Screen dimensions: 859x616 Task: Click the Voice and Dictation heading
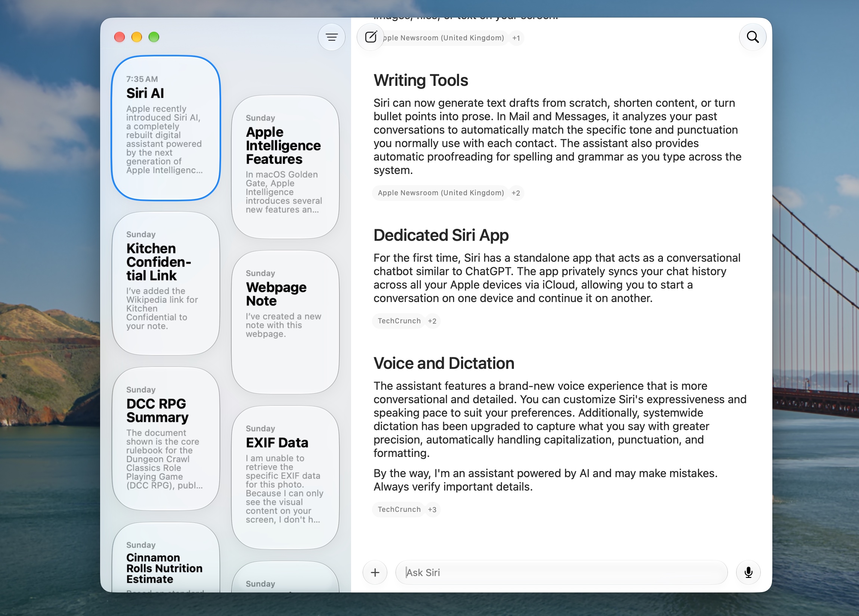(x=444, y=363)
